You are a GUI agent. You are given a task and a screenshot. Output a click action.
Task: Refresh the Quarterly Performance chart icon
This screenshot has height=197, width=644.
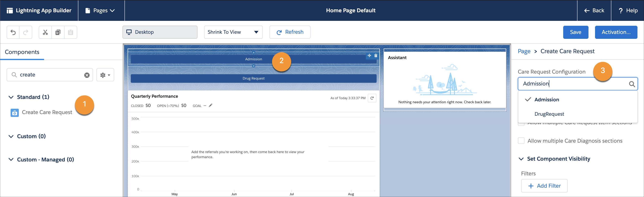[x=372, y=98]
